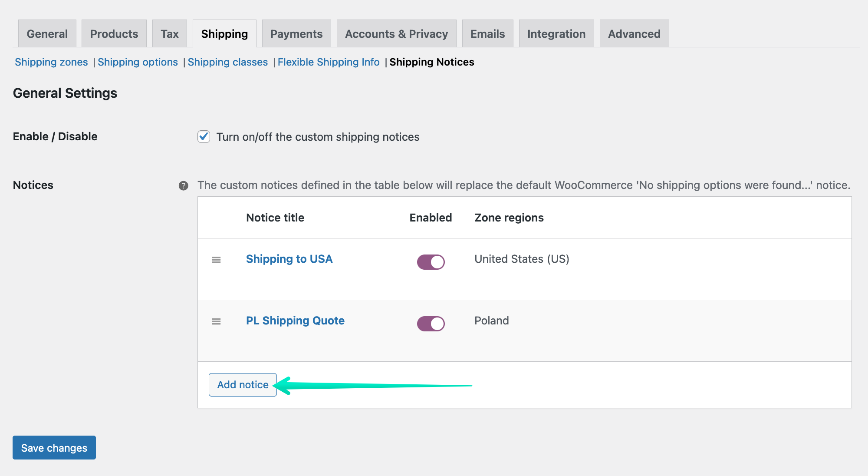Viewport: 868px width, 476px height.
Task: Go to Shipping options link
Action: point(138,62)
